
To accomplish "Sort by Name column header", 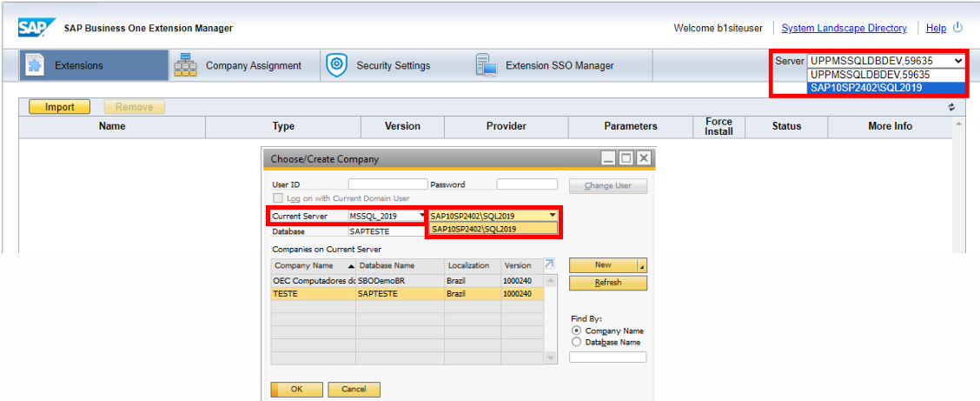I will tap(112, 126).
